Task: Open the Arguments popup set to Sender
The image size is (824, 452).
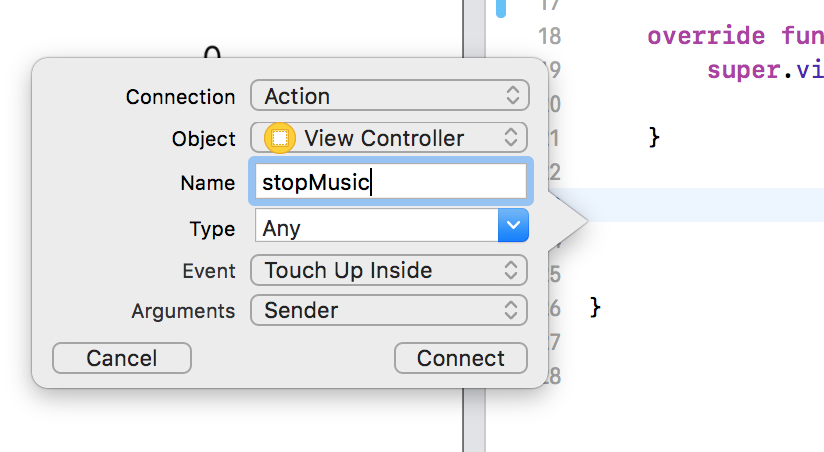Action: (x=389, y=310)
